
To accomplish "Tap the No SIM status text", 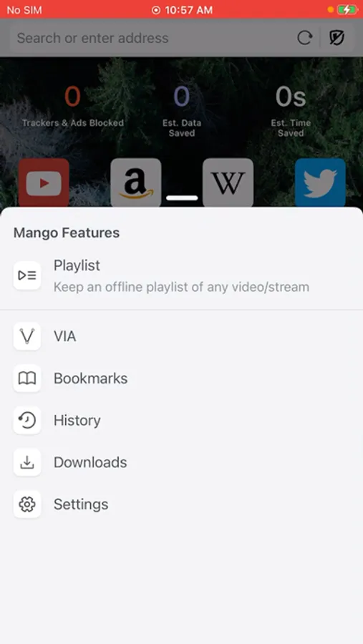I will (24, 10).
